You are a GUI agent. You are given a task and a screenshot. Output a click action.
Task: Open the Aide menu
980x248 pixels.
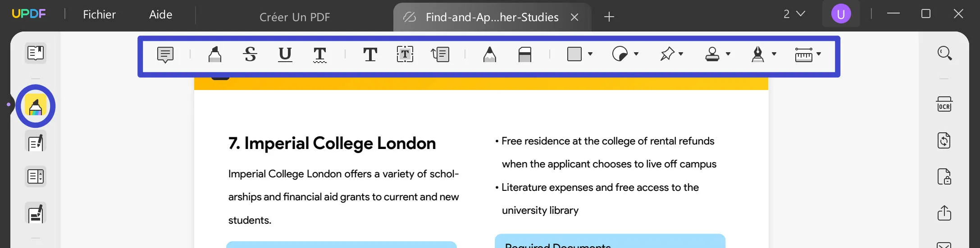tap(161, 14)
